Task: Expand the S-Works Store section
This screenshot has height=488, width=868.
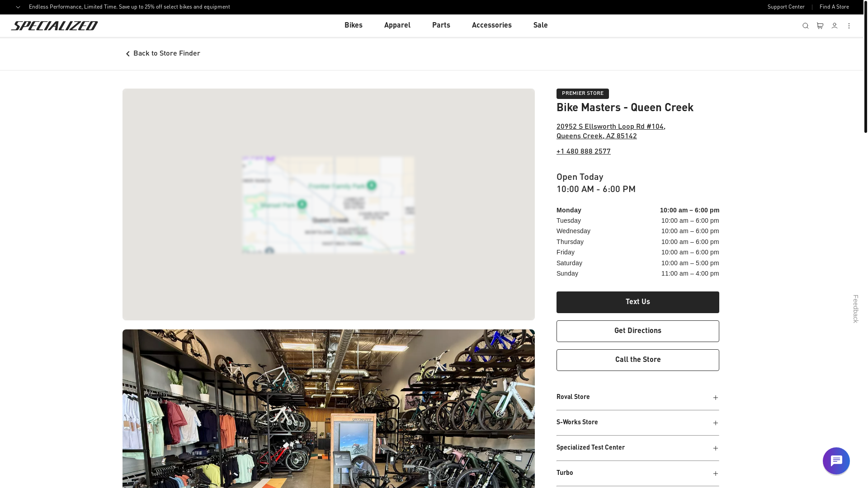Action: [x=637, y=422]
